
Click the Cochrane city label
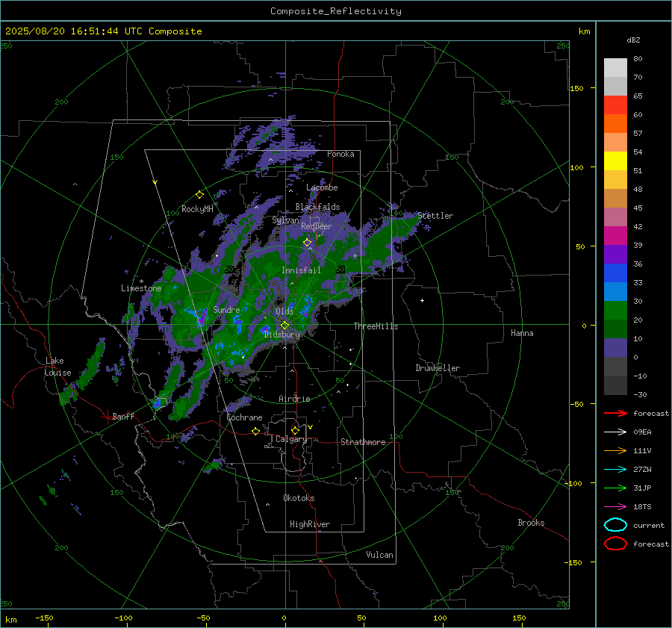pyautogui.click(x=244, y=417)
